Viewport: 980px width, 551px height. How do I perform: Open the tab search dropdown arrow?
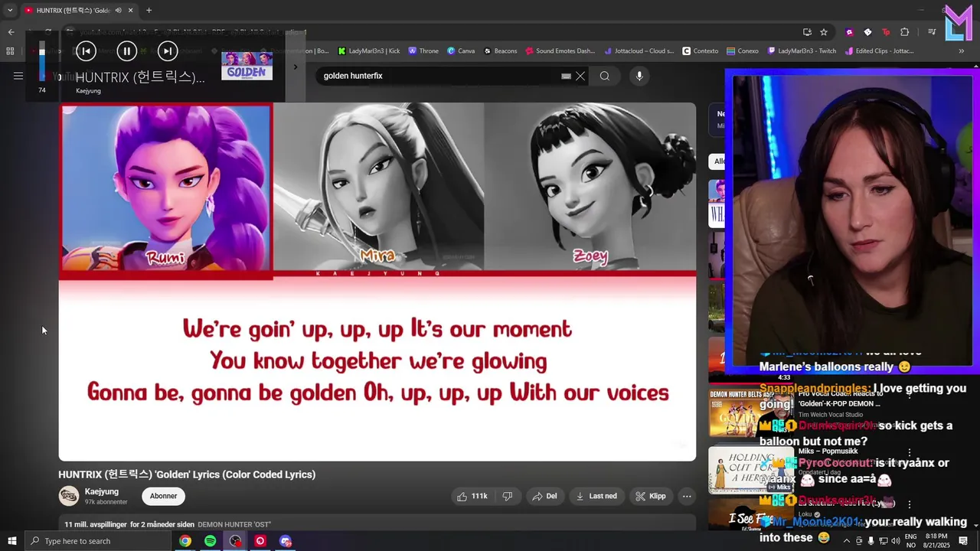click(10, 10)
